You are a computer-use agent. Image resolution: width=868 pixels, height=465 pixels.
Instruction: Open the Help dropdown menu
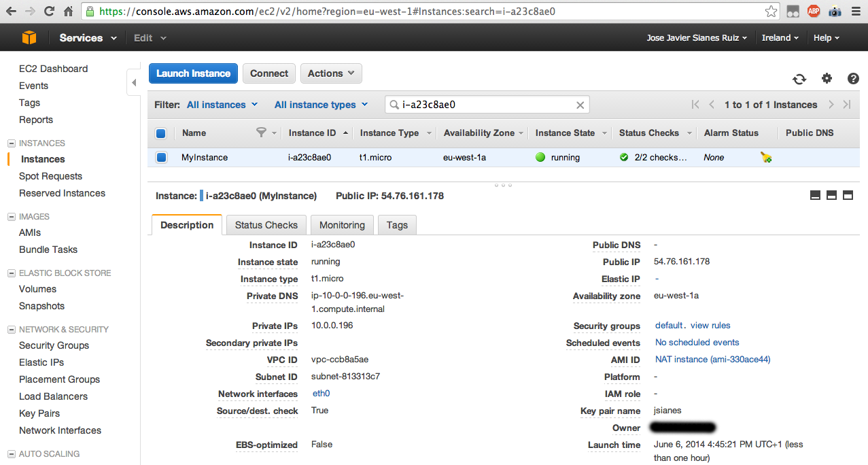[x=827, y=38]
